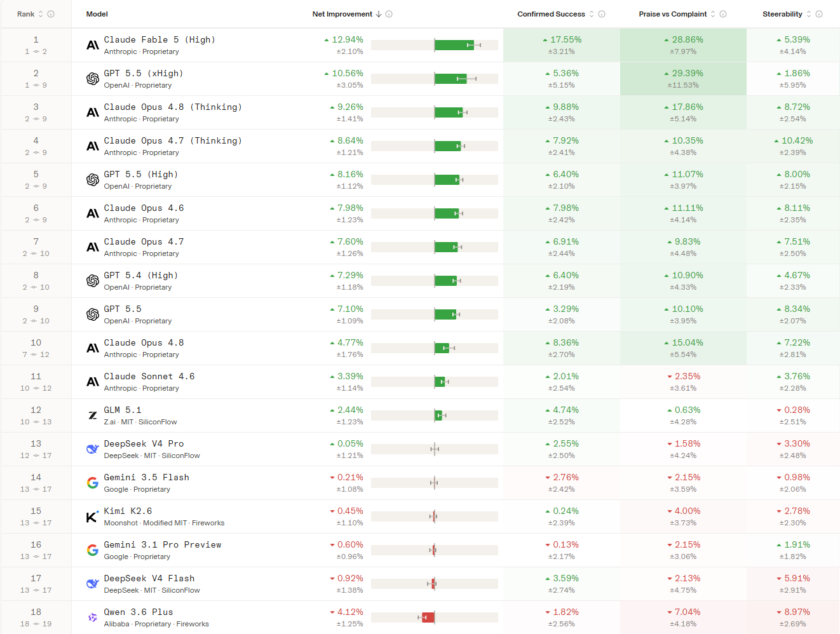Click Qwen logo beside Qwen 3.6 Plus
Screen dimensions: 840x634
pos(93,617)
